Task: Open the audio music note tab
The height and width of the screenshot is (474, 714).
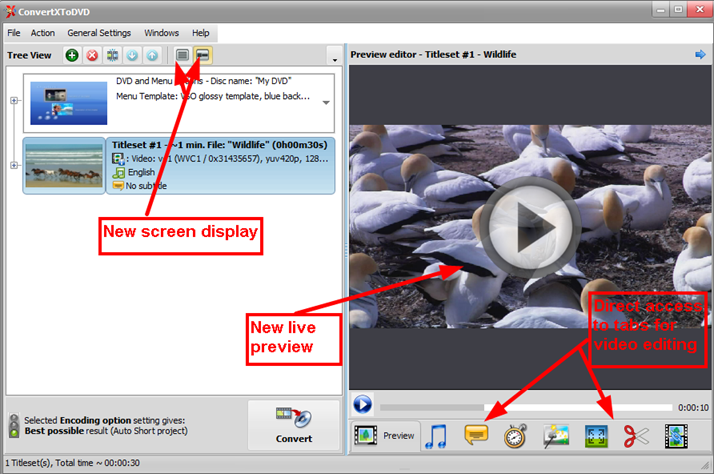Action: [436, 436]
